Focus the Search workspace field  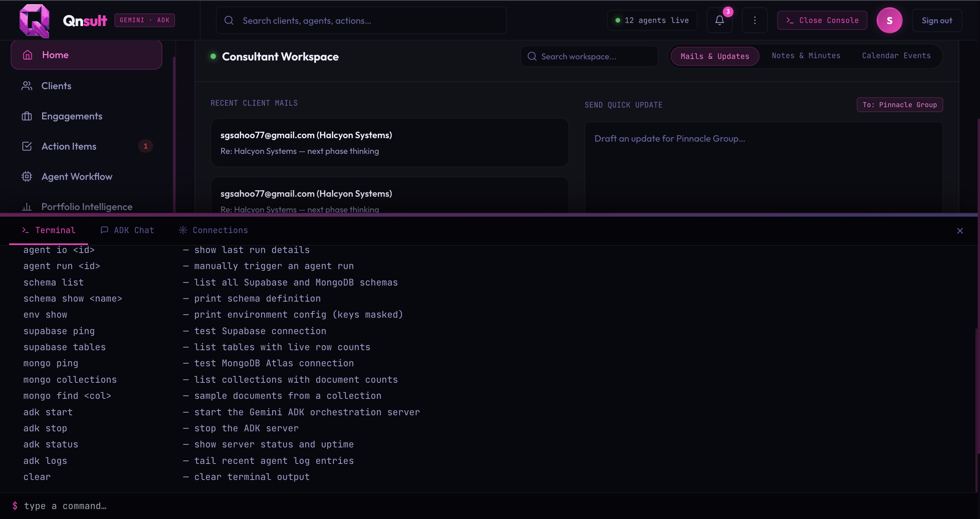(x=590, y=56)
